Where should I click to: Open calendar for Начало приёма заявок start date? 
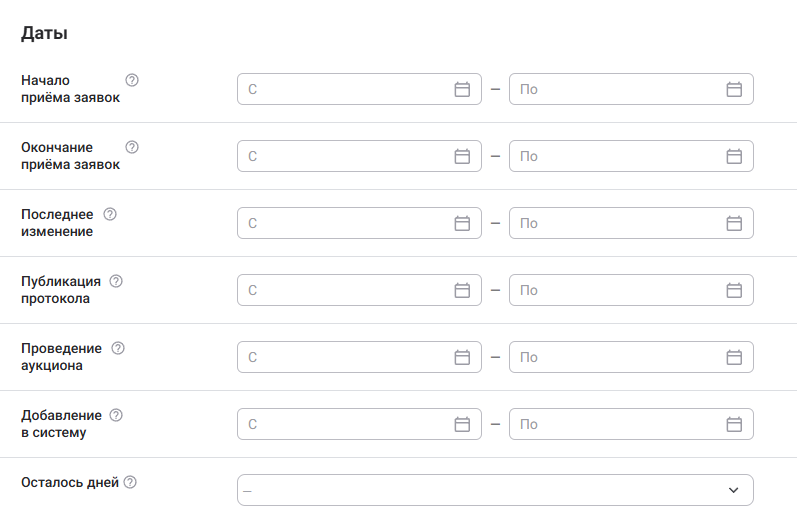point(462,89)
